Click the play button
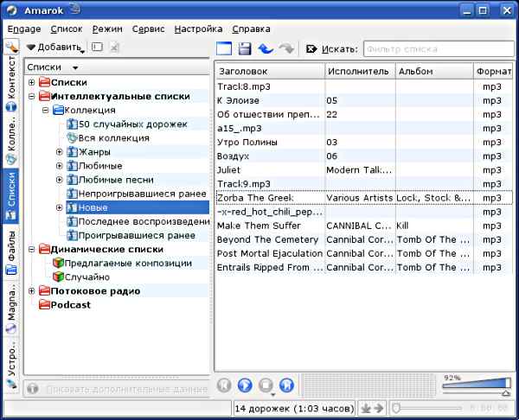 (x=245, y=385)
